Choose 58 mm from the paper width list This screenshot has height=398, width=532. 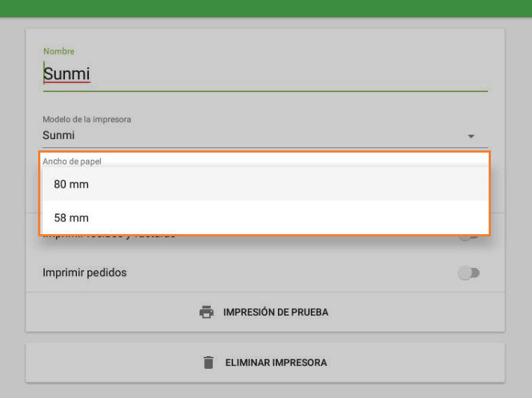(x=265, y=218)
